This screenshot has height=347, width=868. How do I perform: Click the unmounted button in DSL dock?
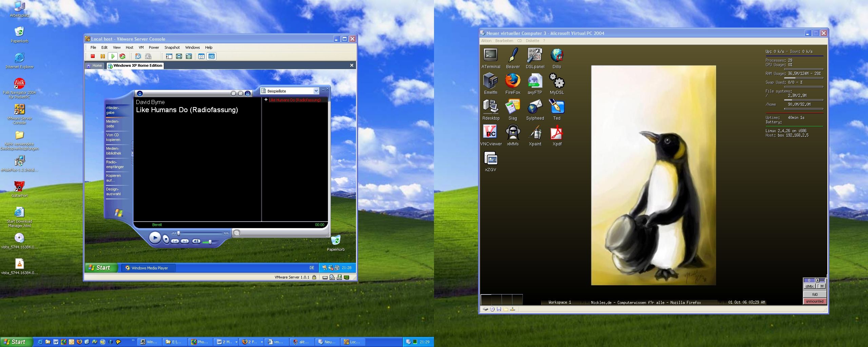click(x=814, y=301)
